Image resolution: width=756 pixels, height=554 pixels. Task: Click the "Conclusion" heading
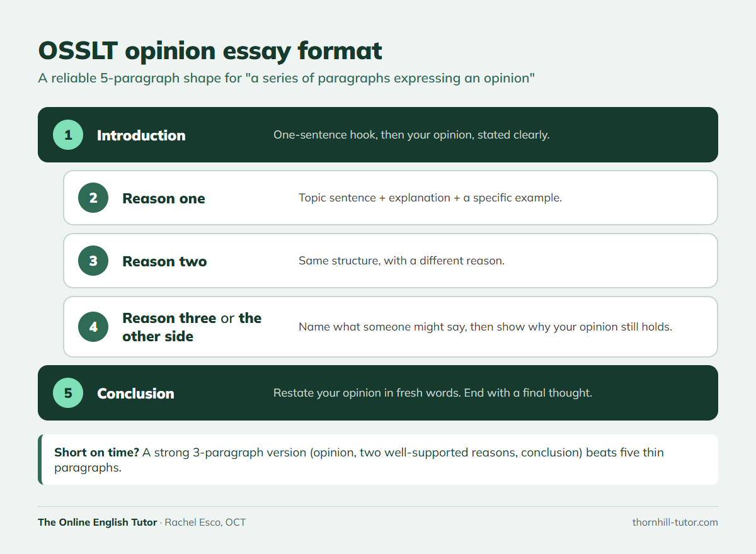tap(135, 393)
